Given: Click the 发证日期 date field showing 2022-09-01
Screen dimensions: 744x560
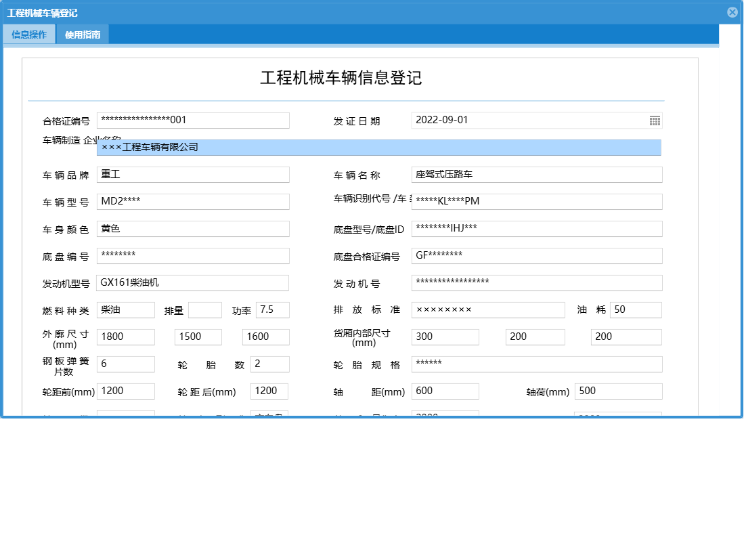Looking at the screenshot, I should click(x=528, y=120).
